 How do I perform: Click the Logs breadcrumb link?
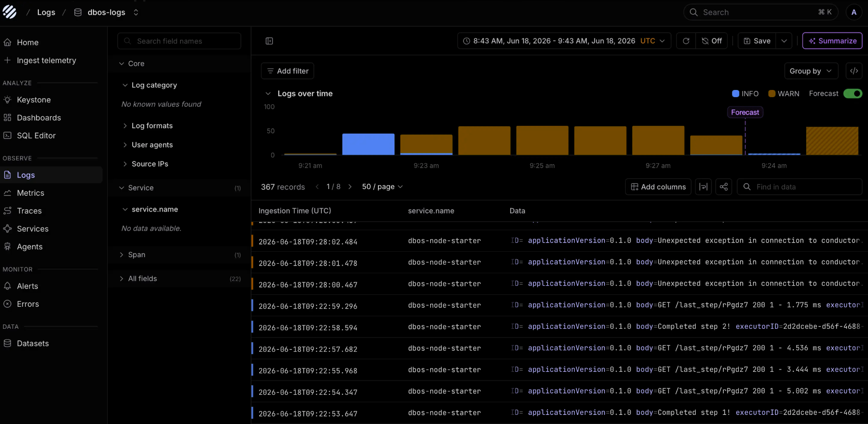(x=46, y=12)
